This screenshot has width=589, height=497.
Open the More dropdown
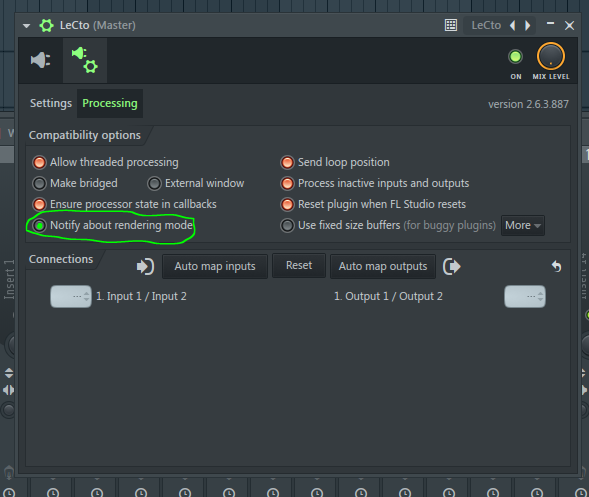point(523,225)
